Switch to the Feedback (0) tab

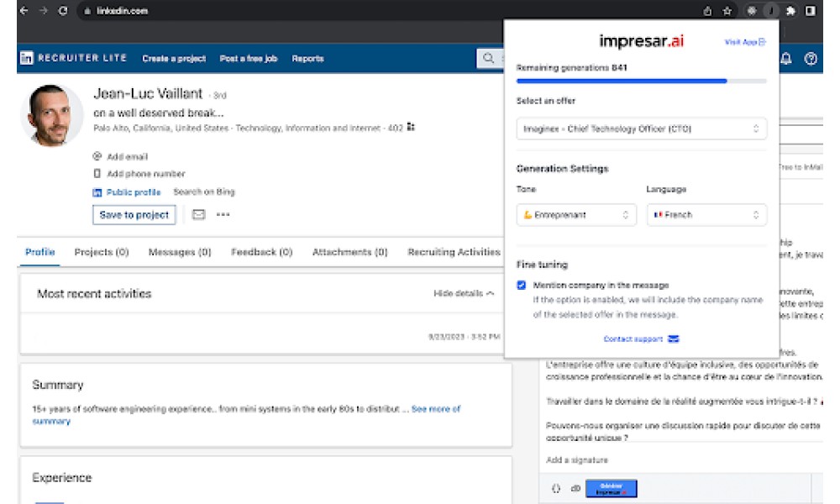(x=261, y=252)
